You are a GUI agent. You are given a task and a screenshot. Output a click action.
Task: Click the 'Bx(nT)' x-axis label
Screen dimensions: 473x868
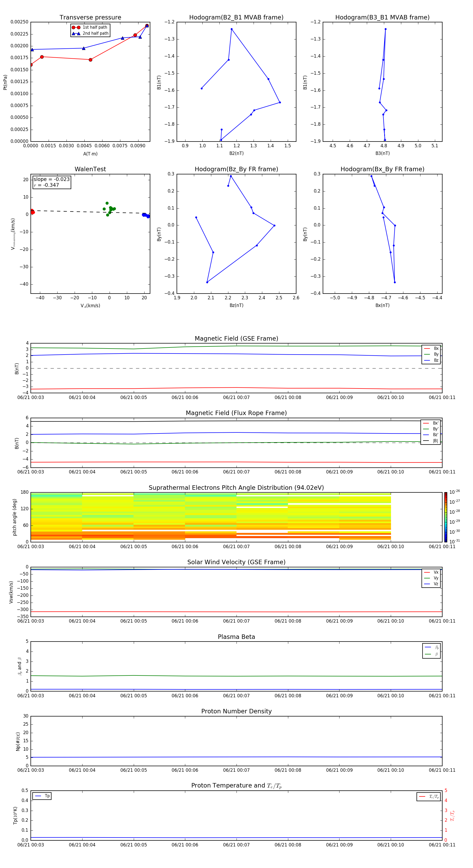[382, 305]
